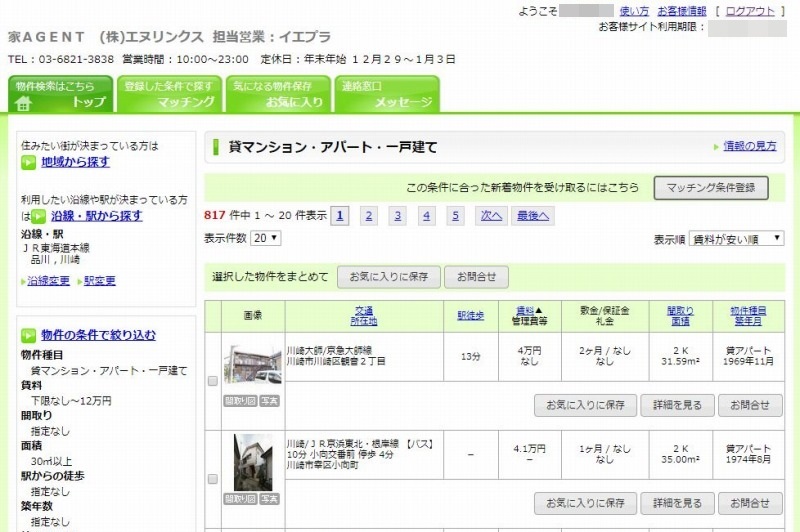The height and width of the screenshot is (532, 800).
Task: Click お問合せ for the 川崎大師 property
Action: (x=750, y=406)
